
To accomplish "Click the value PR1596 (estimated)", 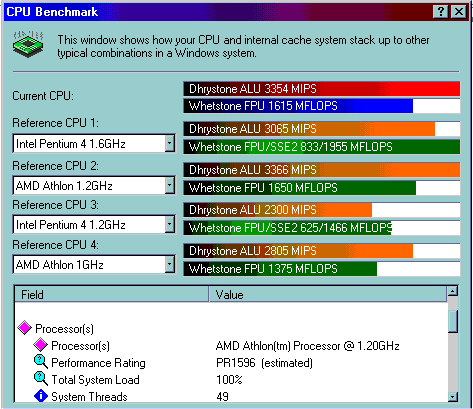I will tap(264, 363).
